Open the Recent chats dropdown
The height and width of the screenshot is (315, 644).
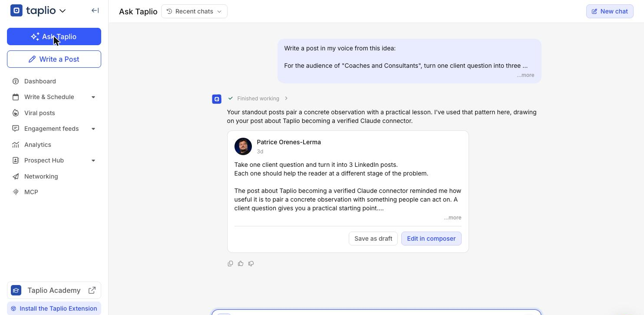(194, 11)
